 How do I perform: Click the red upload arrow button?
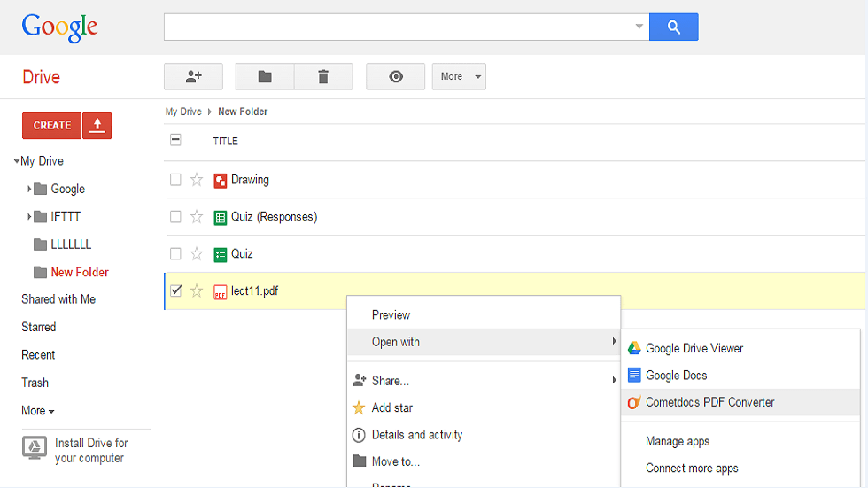pyautogui.click(x=97, y=126)
